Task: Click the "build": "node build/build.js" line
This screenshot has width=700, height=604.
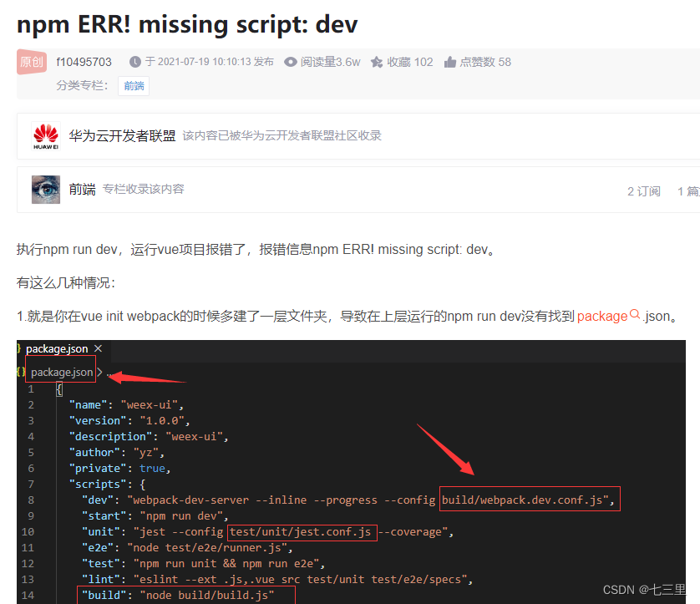Action: 178,595
